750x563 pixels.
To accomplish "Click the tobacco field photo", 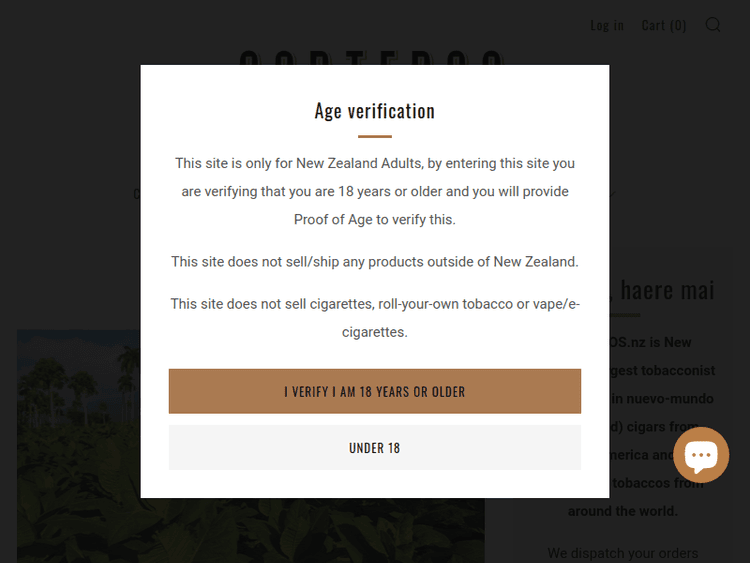I will pos(80,450).
